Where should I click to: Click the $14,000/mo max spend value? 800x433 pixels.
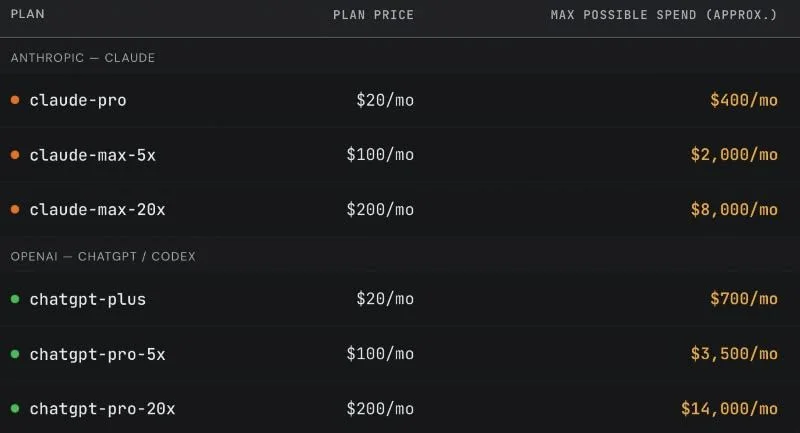click(x=730, y=409)
